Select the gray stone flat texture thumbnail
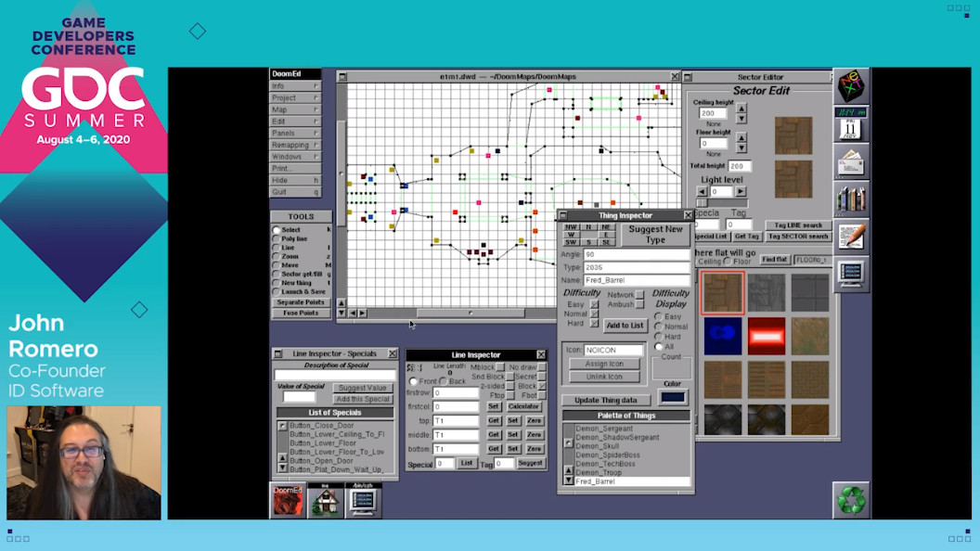The width and height of the screenshot is (980, 551). 767,292
